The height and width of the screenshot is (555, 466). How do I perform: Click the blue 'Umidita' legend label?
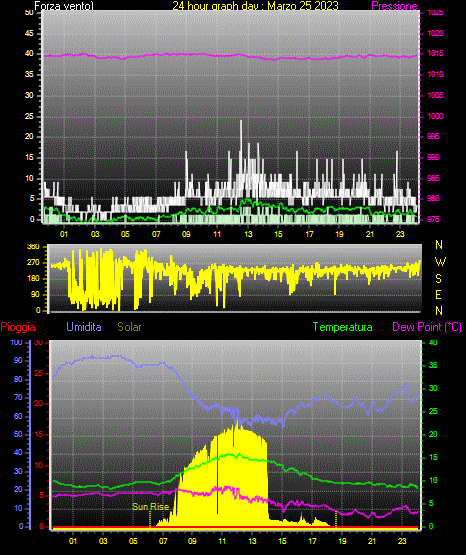(x=84, y=327)
